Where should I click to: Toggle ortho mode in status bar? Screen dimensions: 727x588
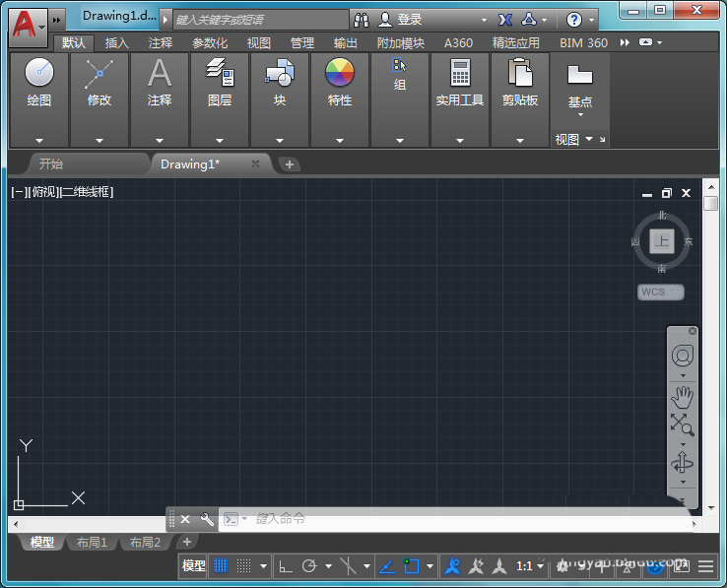pos(285,566)
